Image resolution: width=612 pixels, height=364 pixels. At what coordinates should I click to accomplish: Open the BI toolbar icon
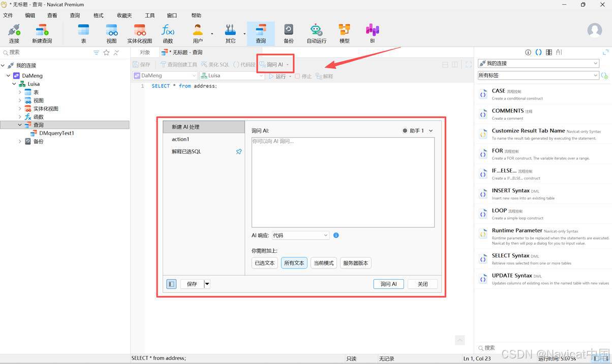[x=372, y=34]
